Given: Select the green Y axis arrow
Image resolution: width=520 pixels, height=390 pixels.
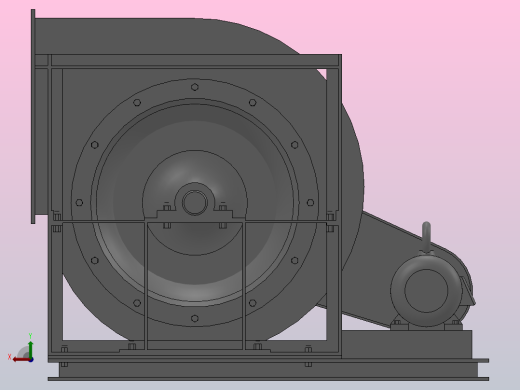Looking at the screenshot, I should (31, 349).
